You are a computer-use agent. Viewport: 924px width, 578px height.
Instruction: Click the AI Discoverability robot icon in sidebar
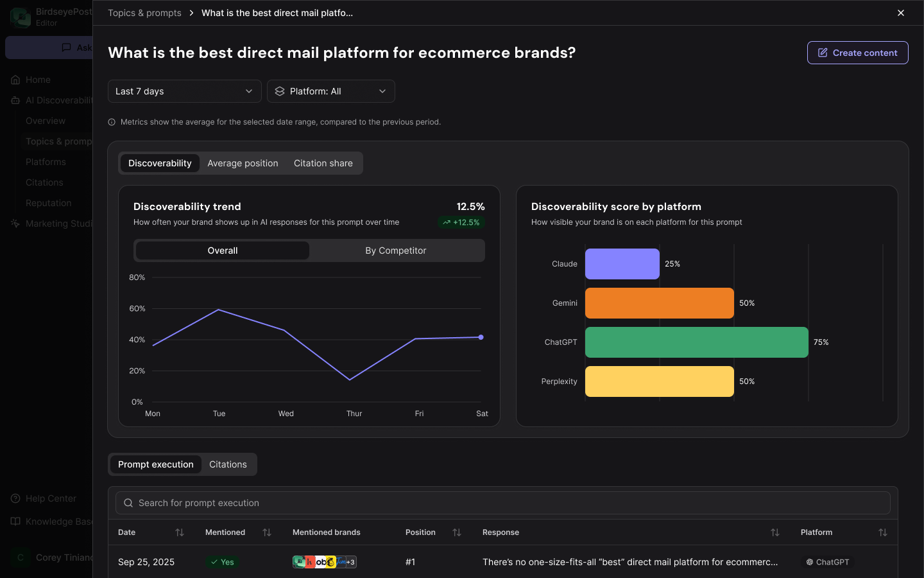(15, 100)
